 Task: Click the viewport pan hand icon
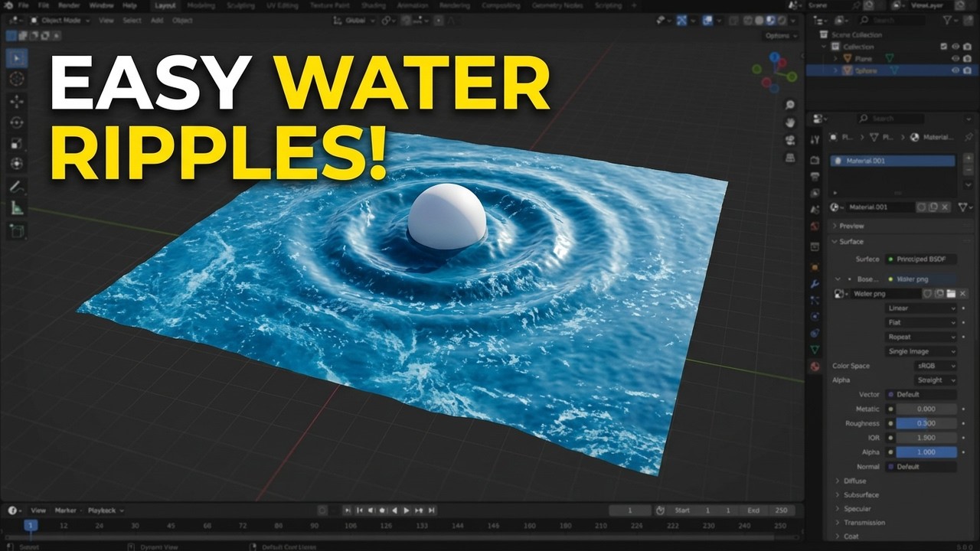pyautogui.click(x=790, y=122)
